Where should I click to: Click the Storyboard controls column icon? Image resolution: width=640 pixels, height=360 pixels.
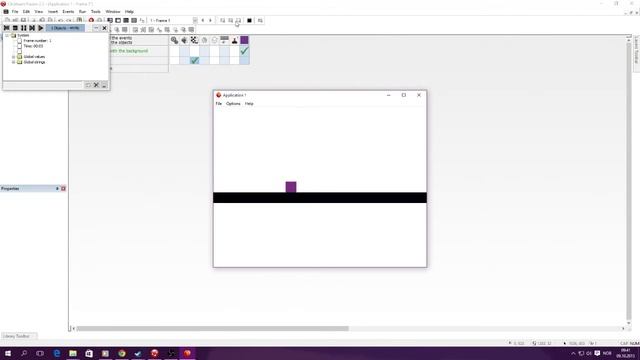click(194, 40)
